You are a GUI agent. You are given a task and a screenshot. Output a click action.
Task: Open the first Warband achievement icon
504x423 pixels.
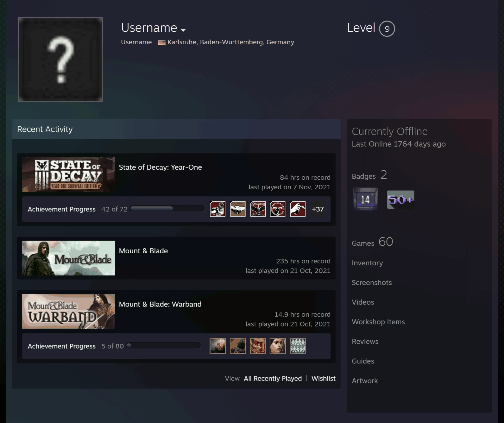tap(218, 346)
